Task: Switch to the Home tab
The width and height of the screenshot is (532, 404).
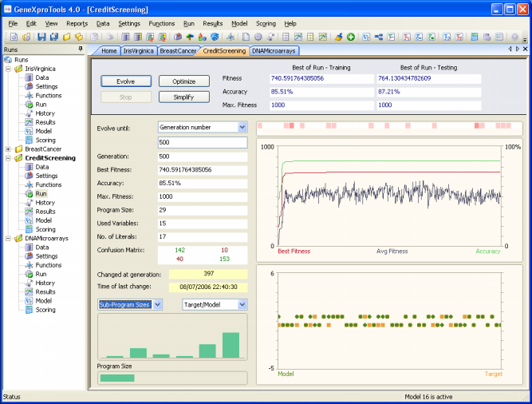Action: coord(109,51)
